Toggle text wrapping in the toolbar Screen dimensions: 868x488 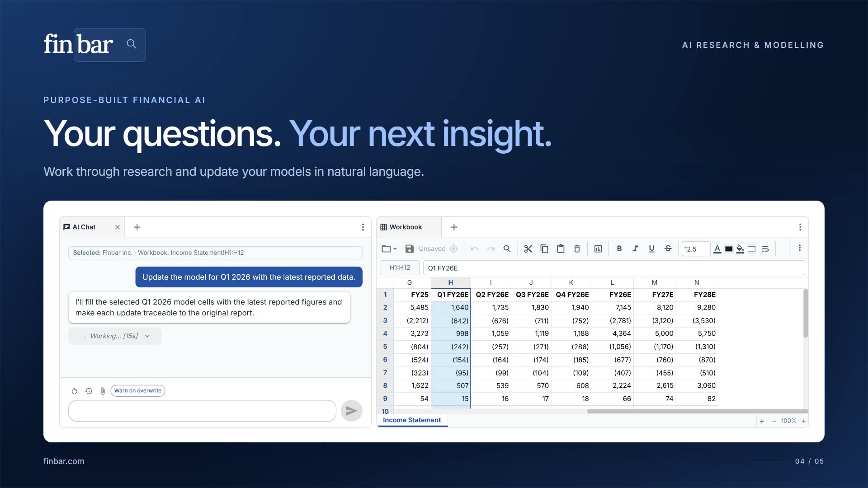(765, 249)
